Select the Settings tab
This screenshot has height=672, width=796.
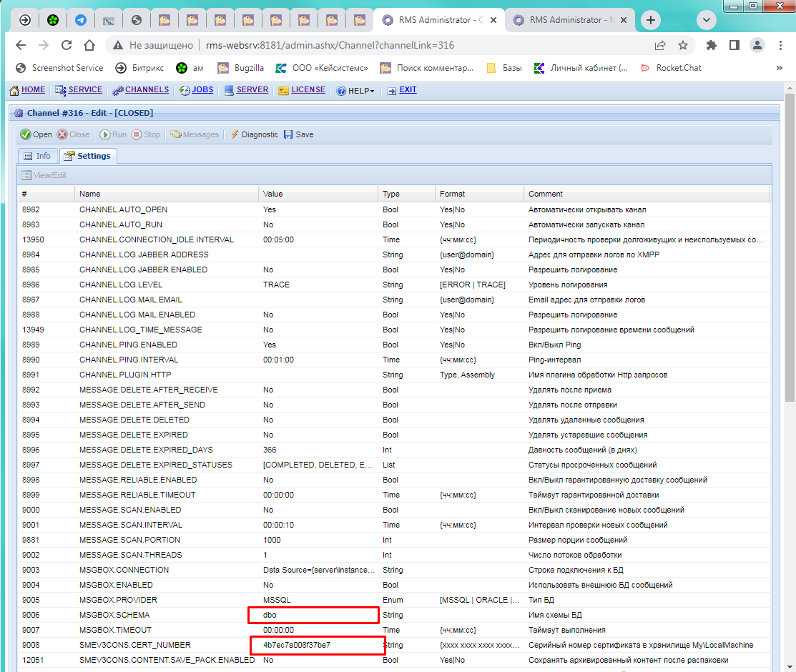(88, 156)
